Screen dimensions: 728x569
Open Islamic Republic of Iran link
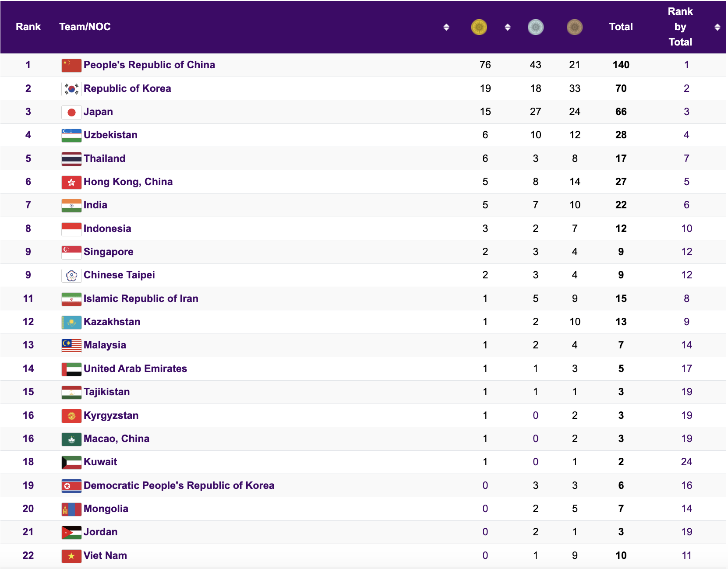[141, 299]
